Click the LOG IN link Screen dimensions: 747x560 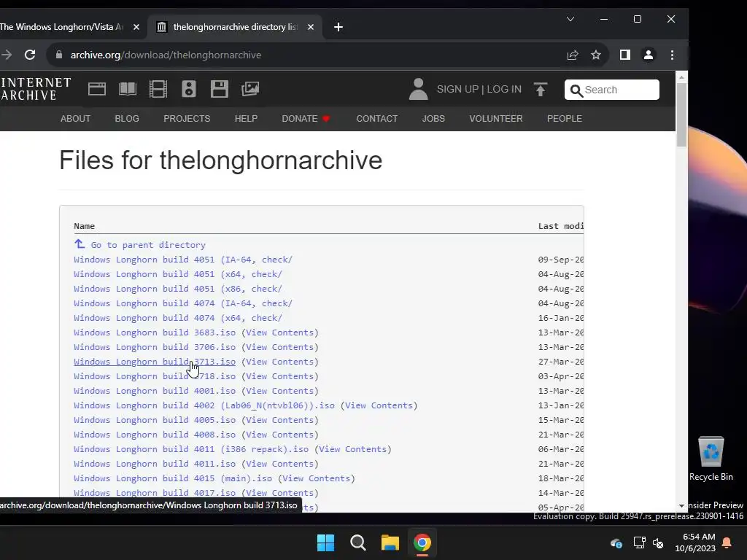504,89
